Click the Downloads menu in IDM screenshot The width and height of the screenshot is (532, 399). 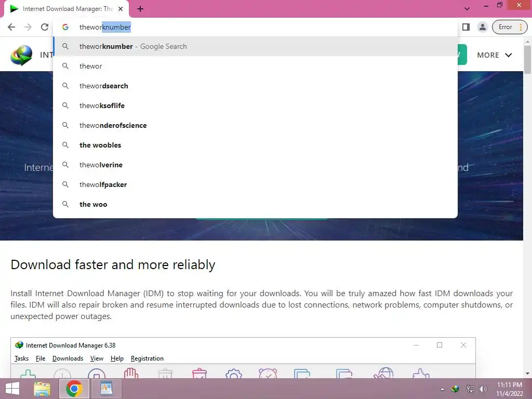pyautogui.click(x=68, y=358)
